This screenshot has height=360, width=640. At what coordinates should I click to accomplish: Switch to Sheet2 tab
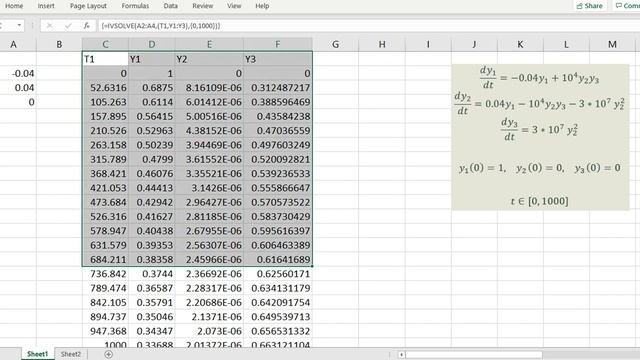click(x=71, y=354)
